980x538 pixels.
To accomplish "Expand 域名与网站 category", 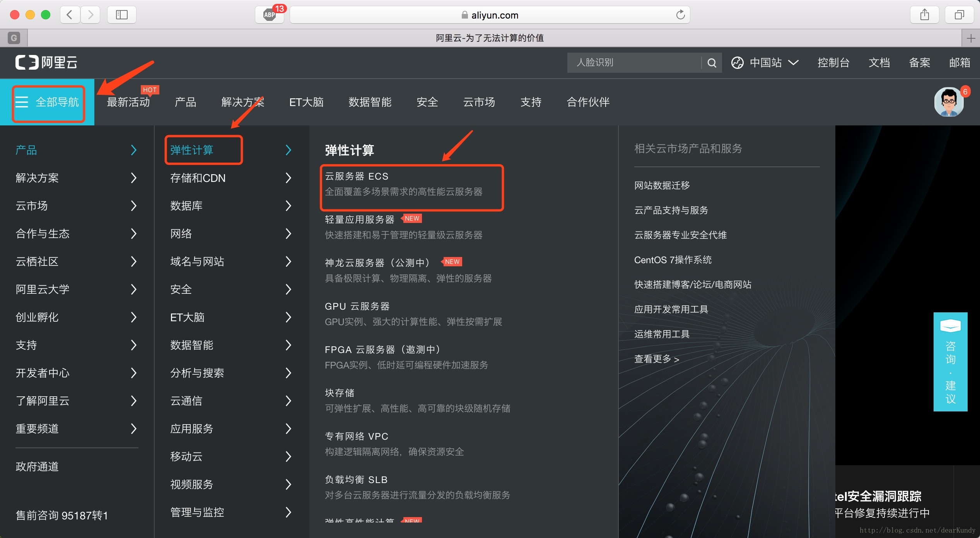I will point(231,262).
